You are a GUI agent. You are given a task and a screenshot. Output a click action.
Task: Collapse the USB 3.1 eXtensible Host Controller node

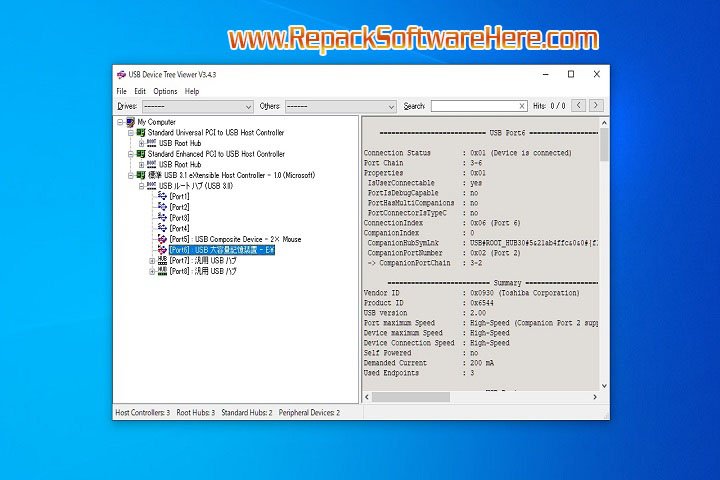click(x=131, y=175)
